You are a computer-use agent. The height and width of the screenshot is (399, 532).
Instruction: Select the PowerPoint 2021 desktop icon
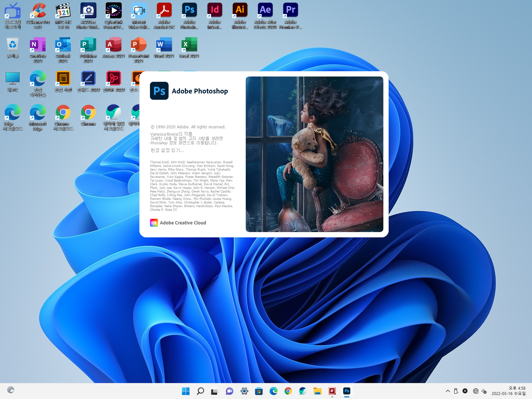(x=139, y=50)
